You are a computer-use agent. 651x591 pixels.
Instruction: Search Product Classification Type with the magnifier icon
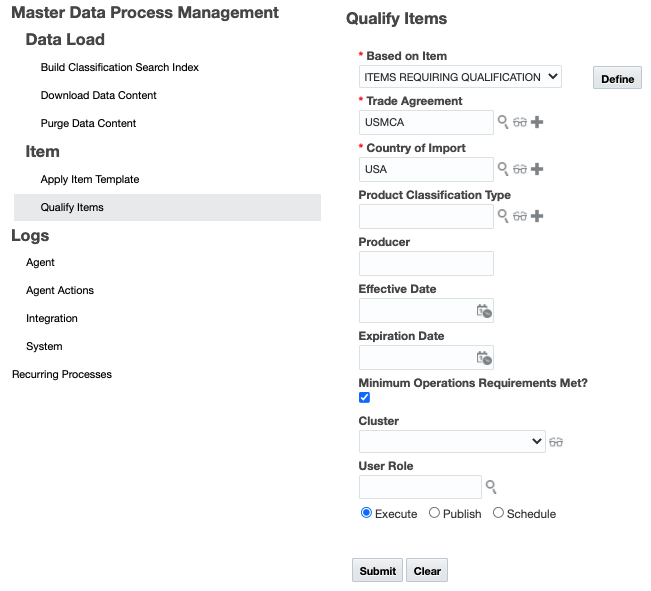(504, 216)
